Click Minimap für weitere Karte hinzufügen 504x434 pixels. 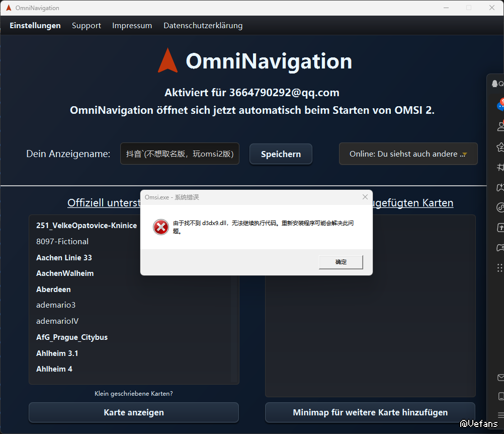pyautogui.click(x=370, y=412)
